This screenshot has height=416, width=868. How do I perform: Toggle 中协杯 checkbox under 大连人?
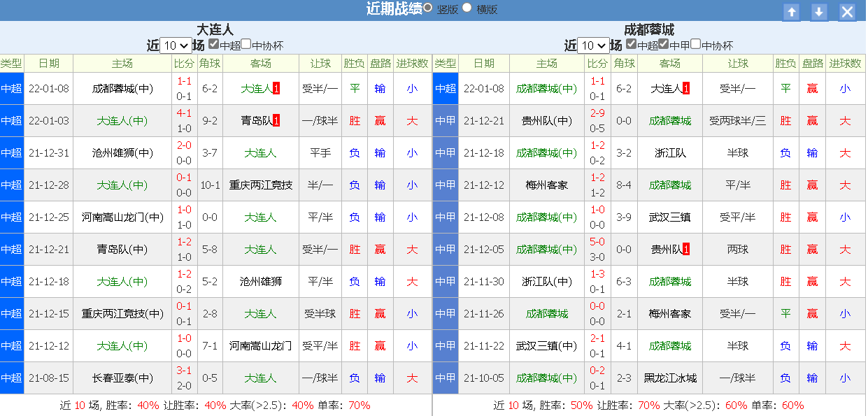click(246, 43)
